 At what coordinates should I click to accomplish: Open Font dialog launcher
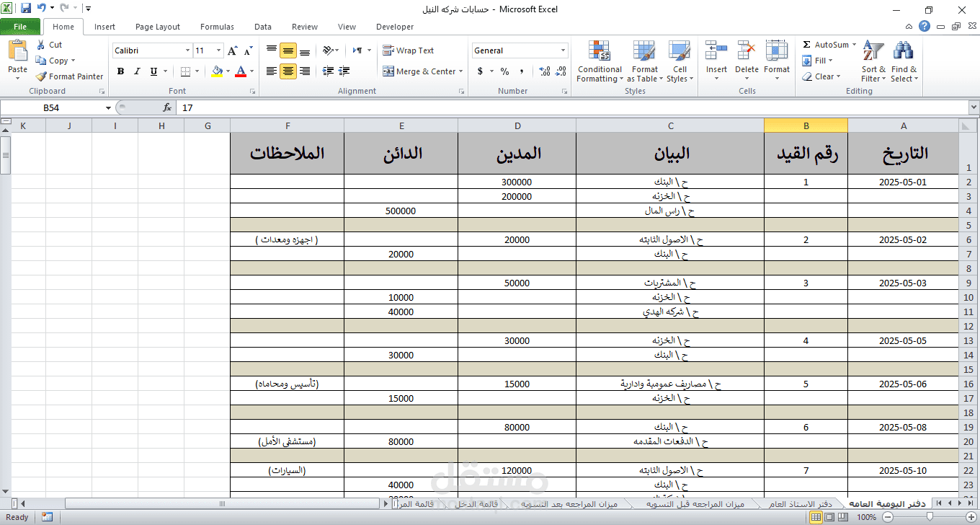pyautogui.click(x=252, y=92)
